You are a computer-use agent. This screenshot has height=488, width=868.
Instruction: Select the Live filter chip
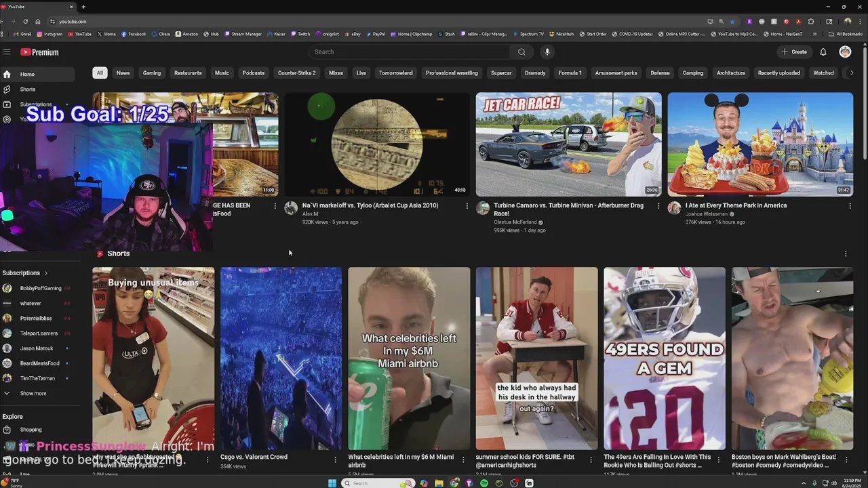(x=361, y=73)
